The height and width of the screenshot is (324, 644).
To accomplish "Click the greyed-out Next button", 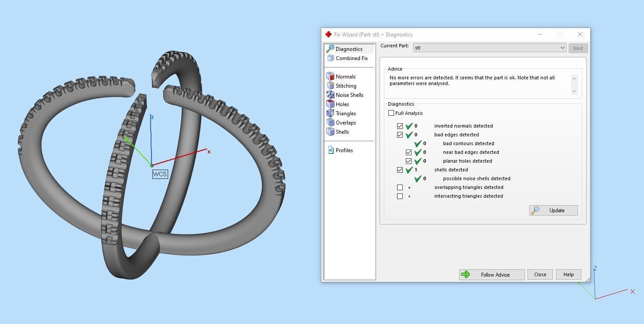I will pos(578,48).
